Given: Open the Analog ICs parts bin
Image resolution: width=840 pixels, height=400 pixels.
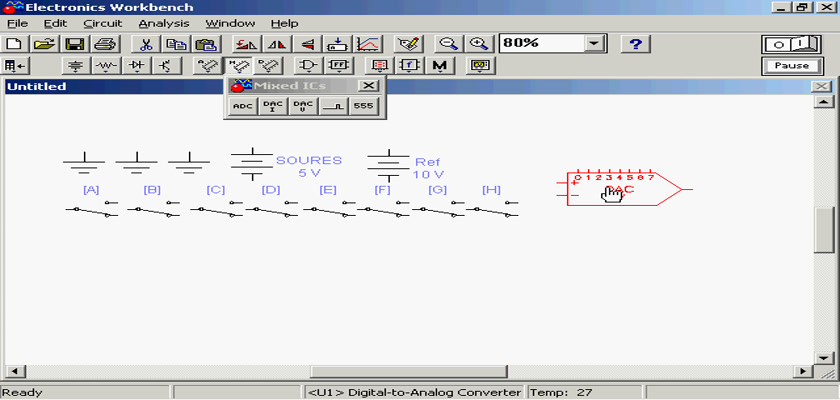Looking at the screenshot, I should (207, 66).
